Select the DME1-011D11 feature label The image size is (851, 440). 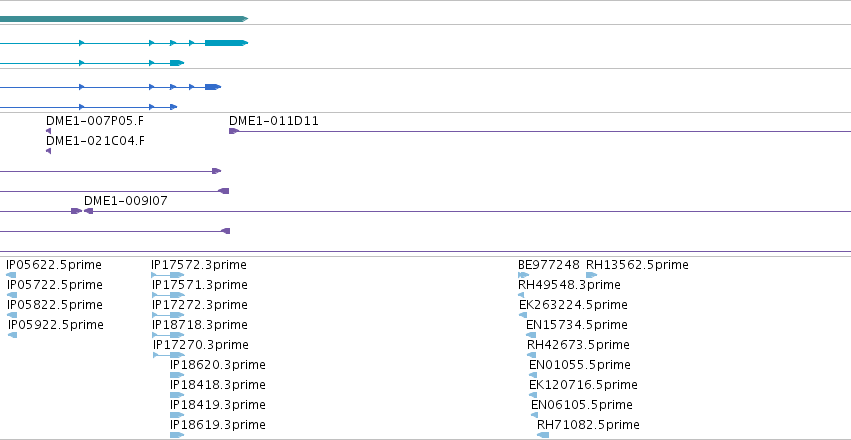pos(274,121)
